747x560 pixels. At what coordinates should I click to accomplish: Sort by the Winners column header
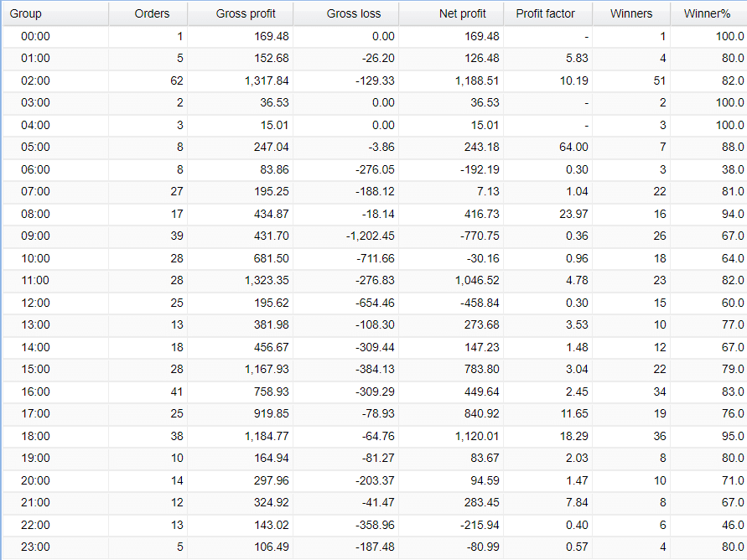coord(631,13)
